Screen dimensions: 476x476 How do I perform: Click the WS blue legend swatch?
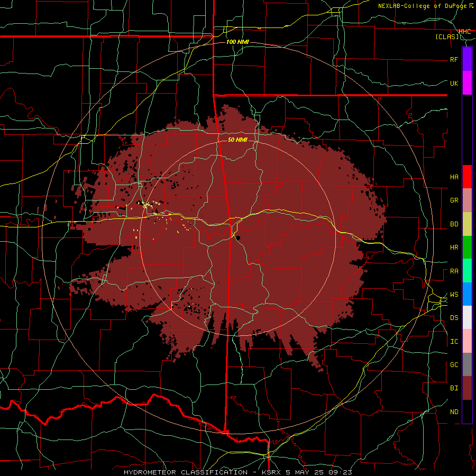467,294
